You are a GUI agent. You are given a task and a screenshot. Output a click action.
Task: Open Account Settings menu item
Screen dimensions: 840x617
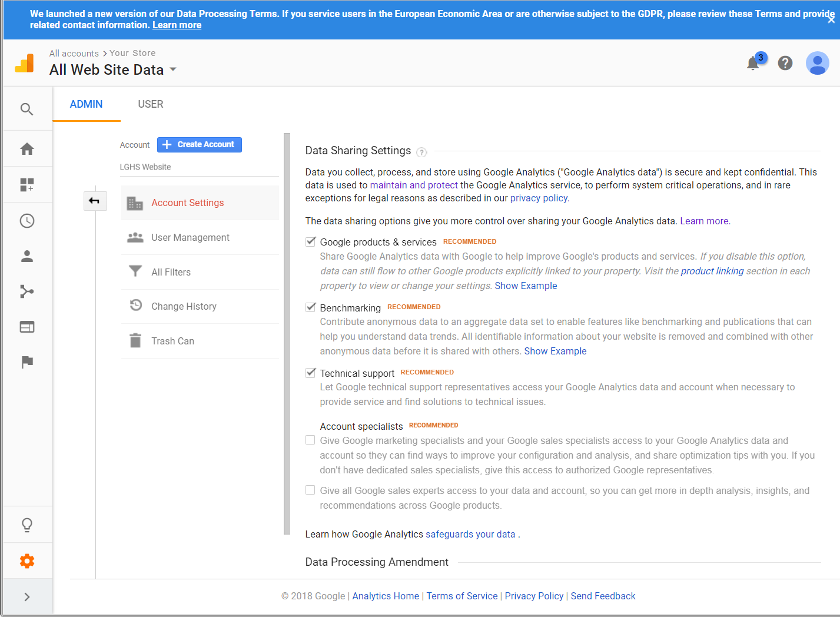pos(200,203)
